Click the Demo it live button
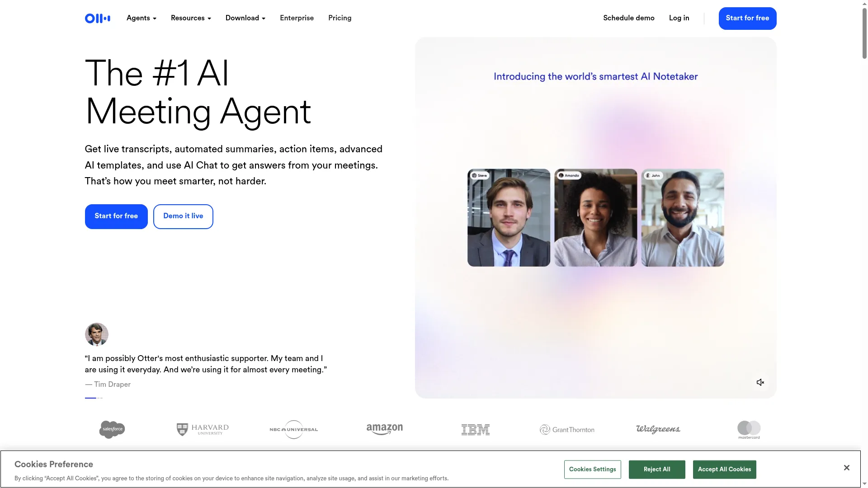This screenshot has height=488, width=868. (183, 216)
